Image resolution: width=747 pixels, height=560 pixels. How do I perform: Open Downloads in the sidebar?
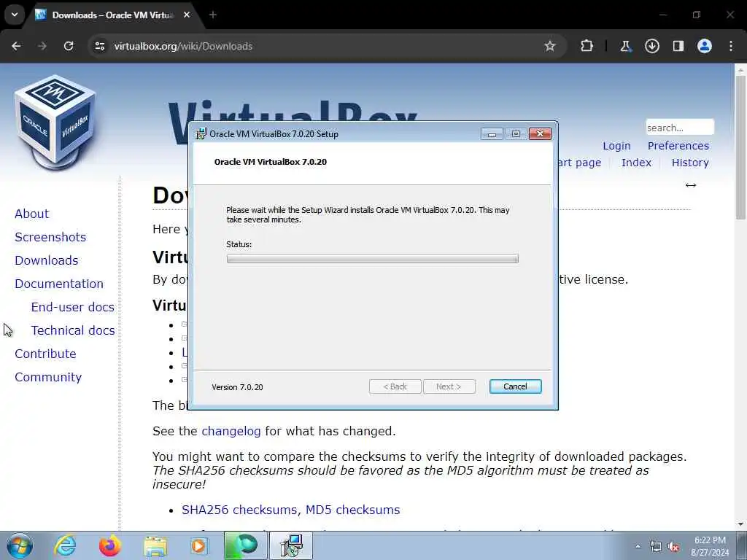(x=46, y=260)
